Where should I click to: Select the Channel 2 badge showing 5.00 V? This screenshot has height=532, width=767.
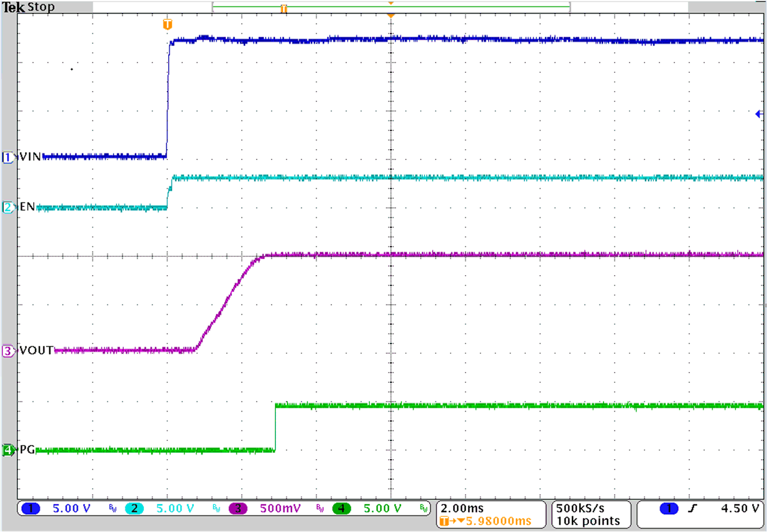tap(135, 509)
